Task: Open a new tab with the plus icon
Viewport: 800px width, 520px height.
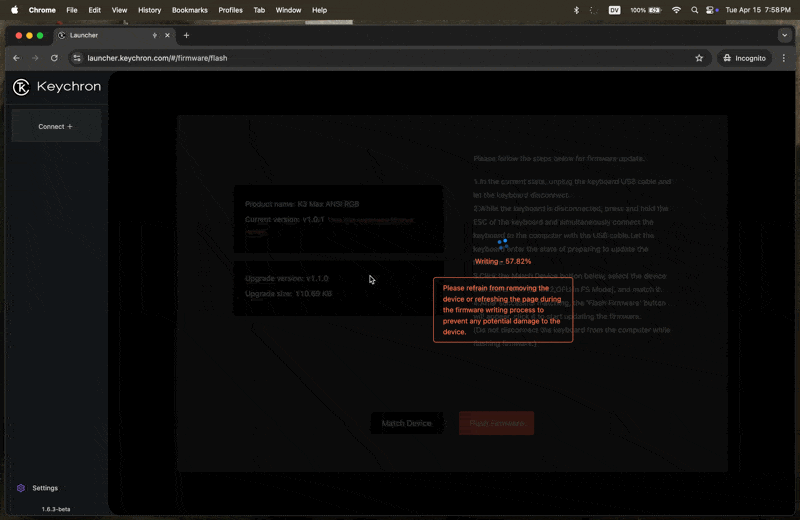Action: click(x=186, y=35)
